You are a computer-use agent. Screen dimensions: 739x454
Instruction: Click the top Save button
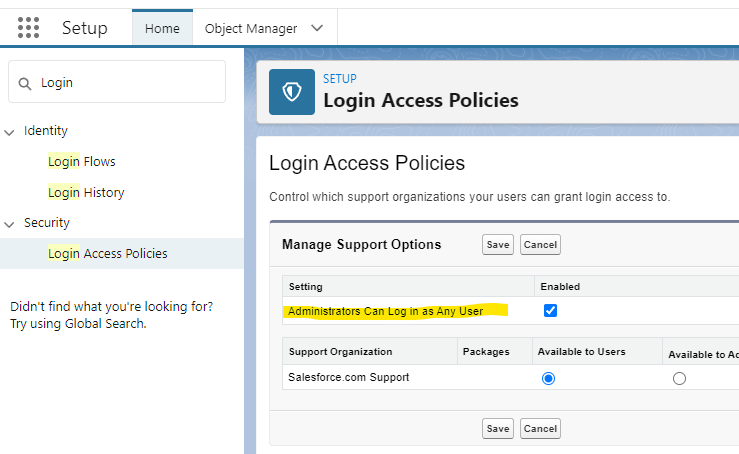coord(497,245)
